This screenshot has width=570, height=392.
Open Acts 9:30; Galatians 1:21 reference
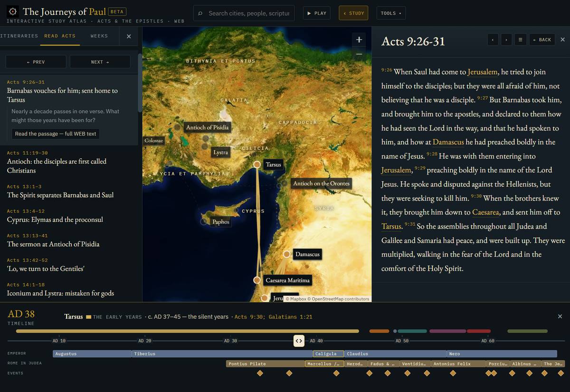pyautogui.click(x=274, y=317)
